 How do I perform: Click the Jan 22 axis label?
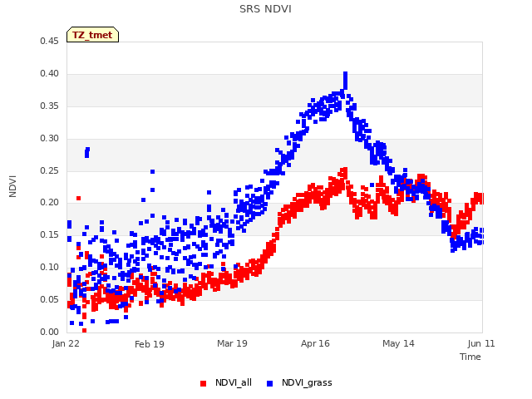[66, 343]
